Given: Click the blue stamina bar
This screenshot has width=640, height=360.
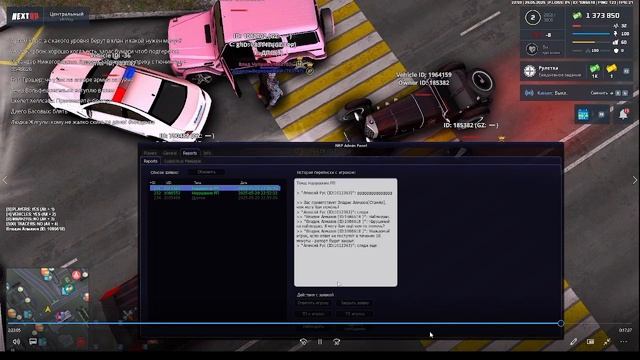Looking at the screenshot, I should [x=591, y=34].
